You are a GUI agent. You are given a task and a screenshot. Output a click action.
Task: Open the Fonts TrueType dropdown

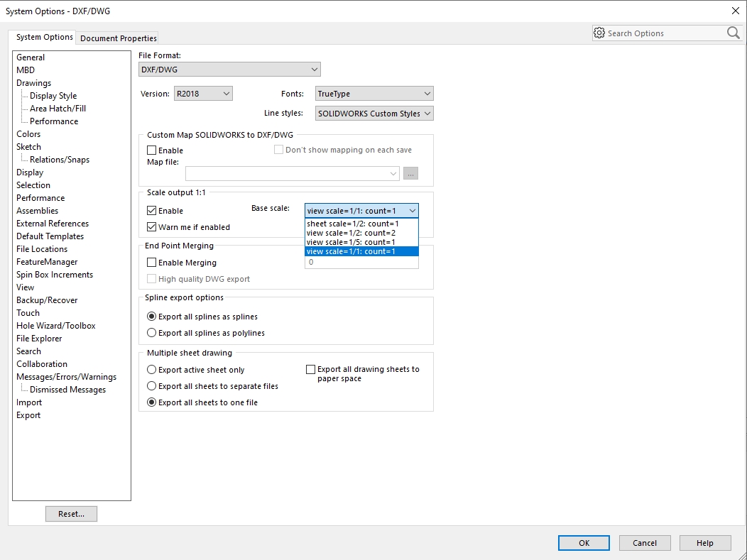coord(374,94)
